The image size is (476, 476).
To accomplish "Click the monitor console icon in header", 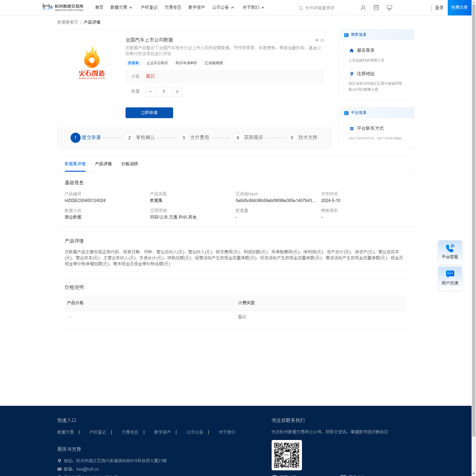I will point(389,8).
